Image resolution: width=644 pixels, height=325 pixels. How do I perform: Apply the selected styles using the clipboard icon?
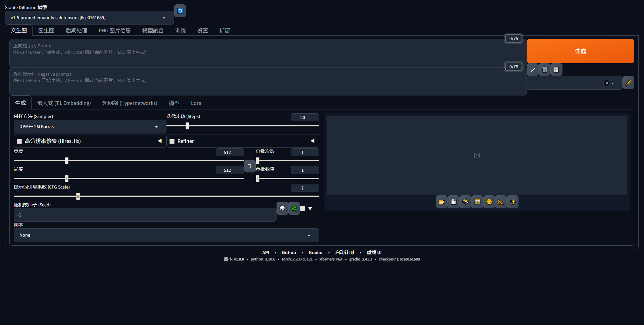pos(556,70)
